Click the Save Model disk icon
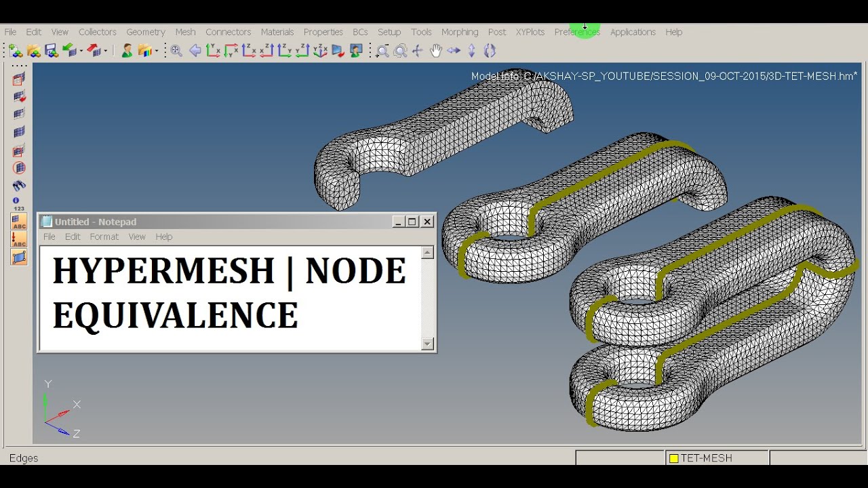 tap(51, 51)
